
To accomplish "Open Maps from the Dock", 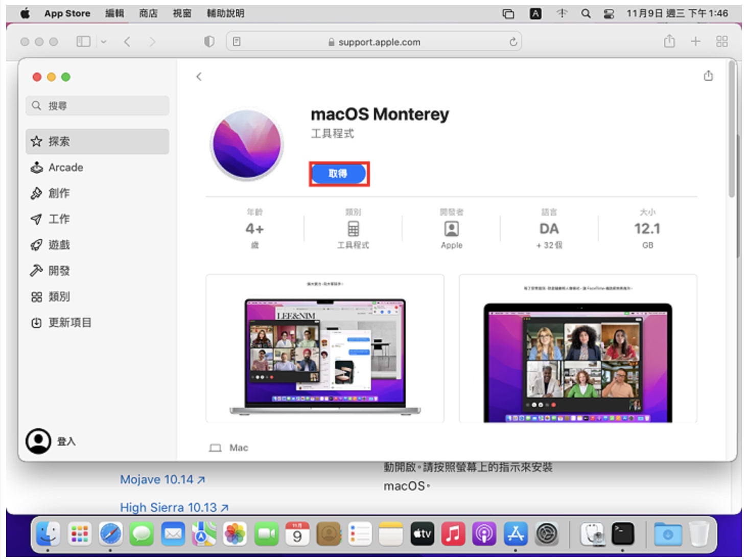I will (x=204, y=534).
